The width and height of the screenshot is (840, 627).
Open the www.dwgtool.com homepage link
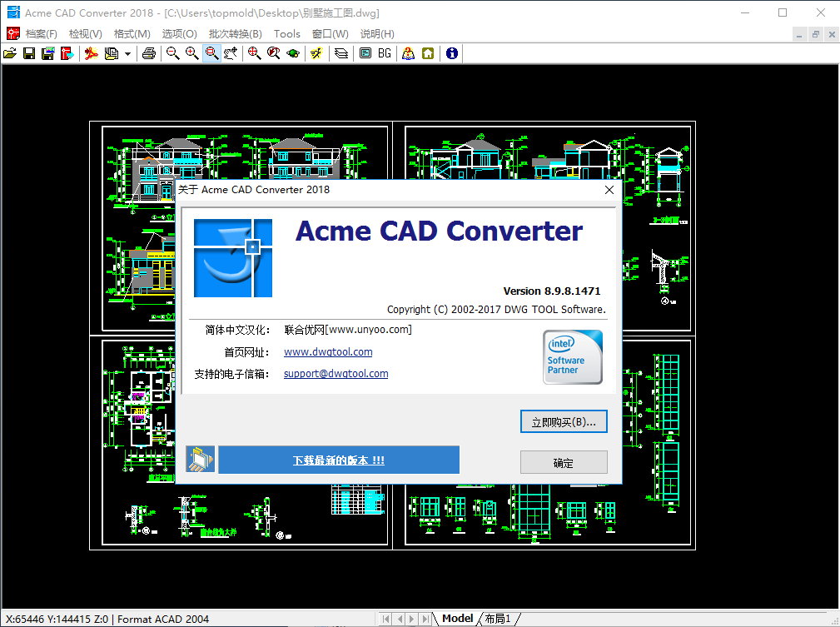pos(328,352)
